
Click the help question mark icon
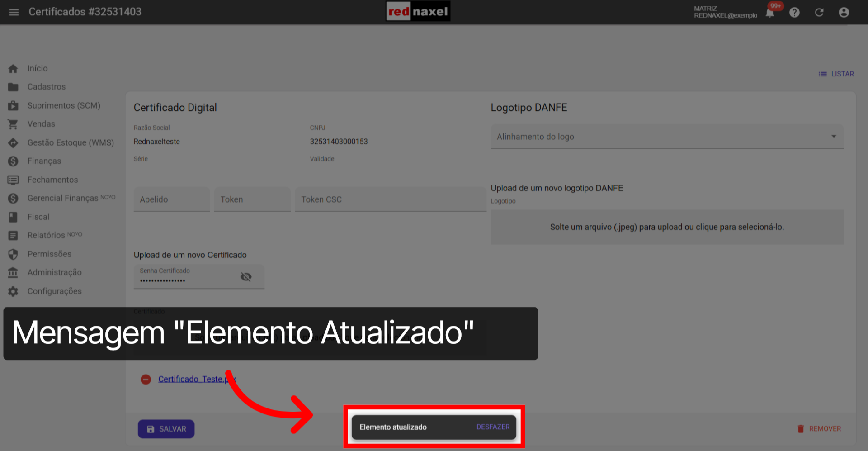[794, 12]
